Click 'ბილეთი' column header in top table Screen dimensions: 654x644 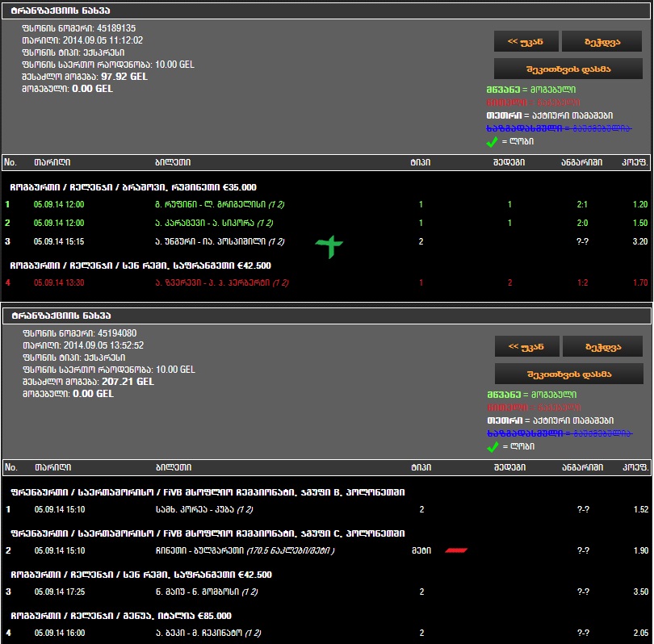pyautogui.click(x=173, y=162)
